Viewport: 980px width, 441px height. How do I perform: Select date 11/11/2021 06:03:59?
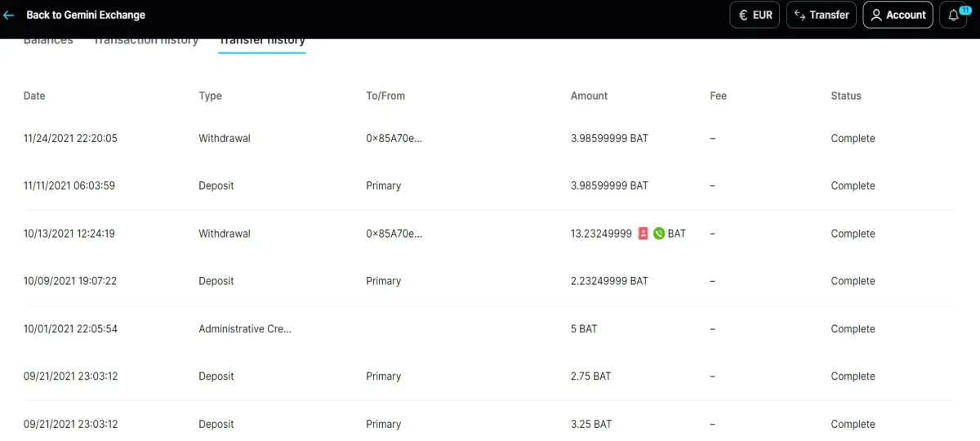pos(69,185)
